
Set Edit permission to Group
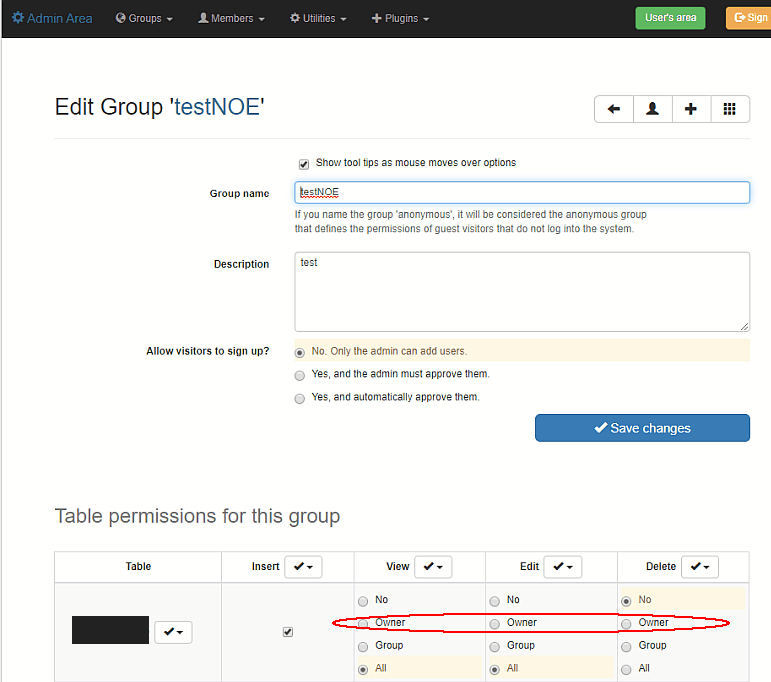(x=495, y=647)
